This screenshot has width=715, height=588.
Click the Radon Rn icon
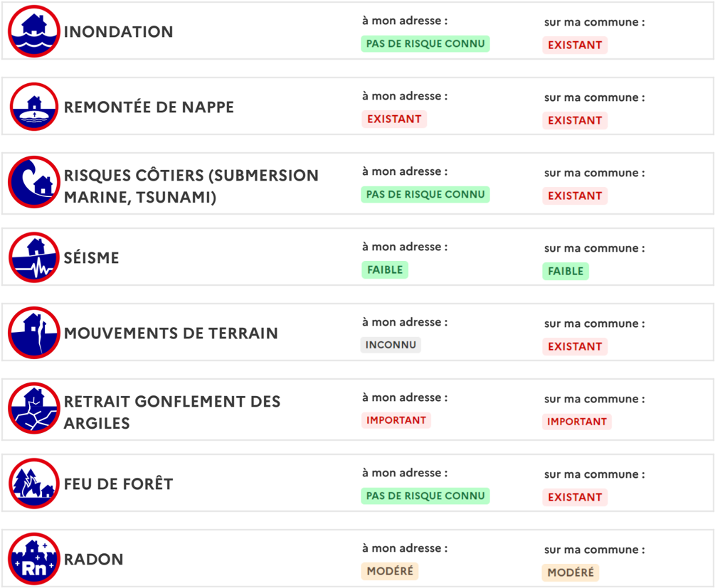point(34,559)
